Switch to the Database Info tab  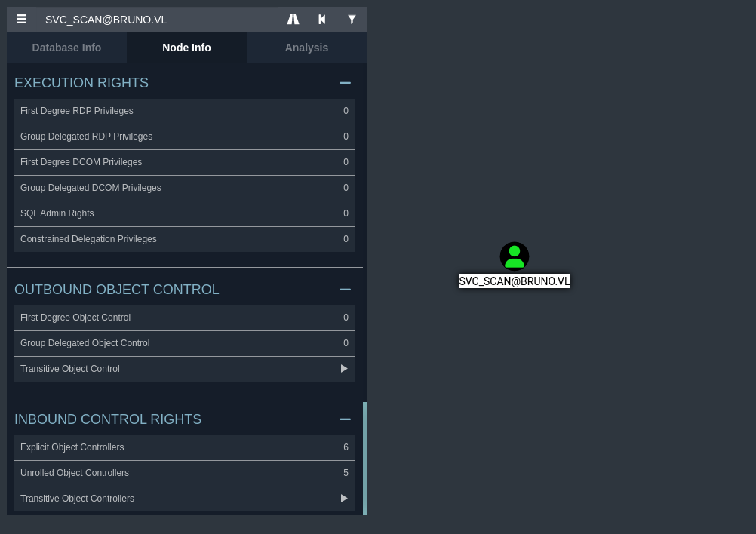click(x=66, y=48)
